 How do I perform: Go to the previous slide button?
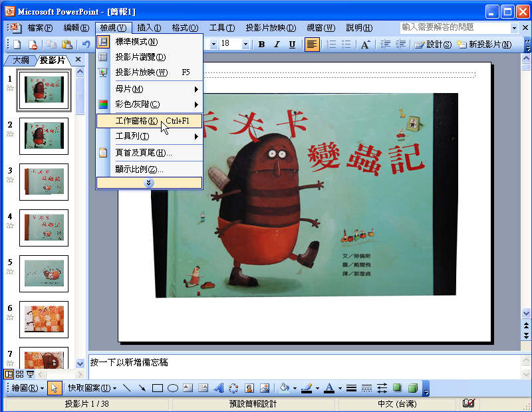[526, 326]
